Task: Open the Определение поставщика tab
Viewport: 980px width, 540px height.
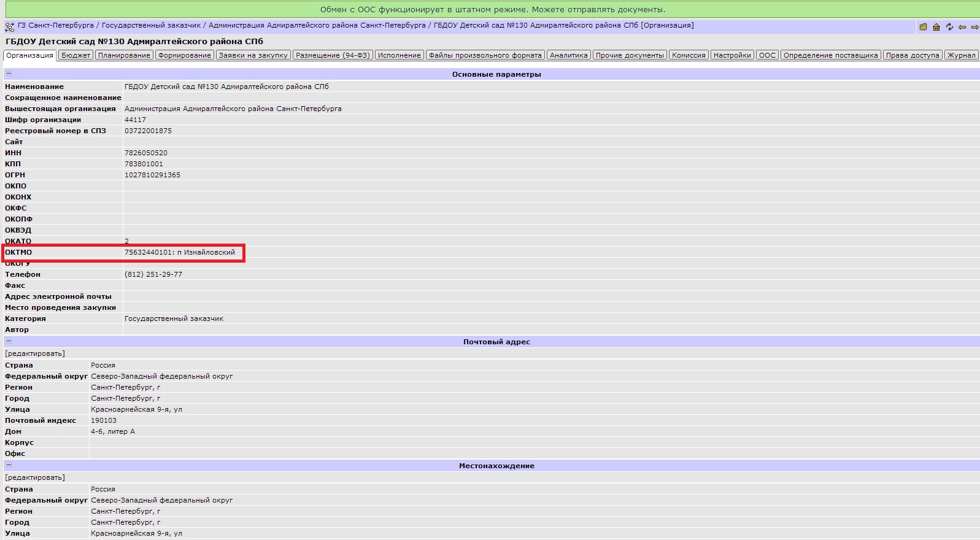Action: click(831, 55)
